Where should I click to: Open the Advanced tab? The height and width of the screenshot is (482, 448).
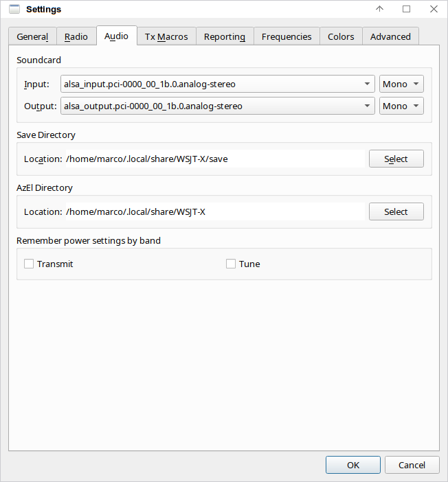coord(390,36)
